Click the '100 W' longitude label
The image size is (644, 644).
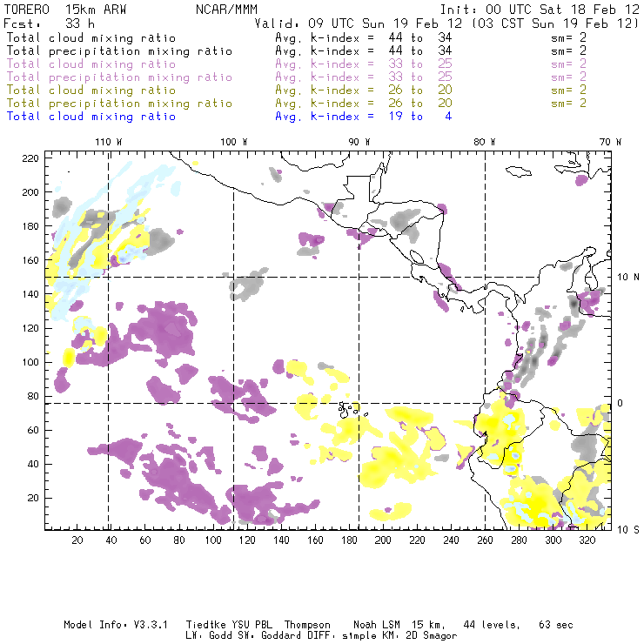click(x=234, y=142)
